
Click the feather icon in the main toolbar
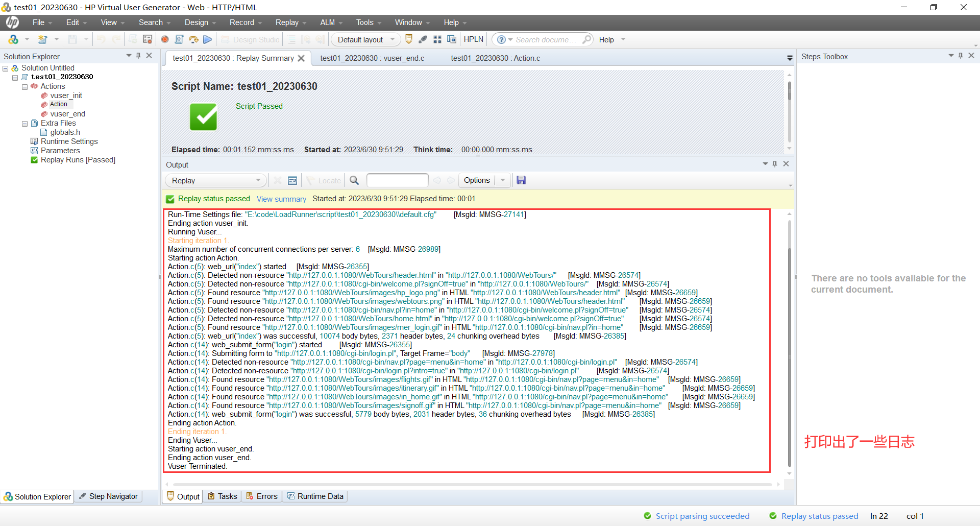click(x=423, y=39)
